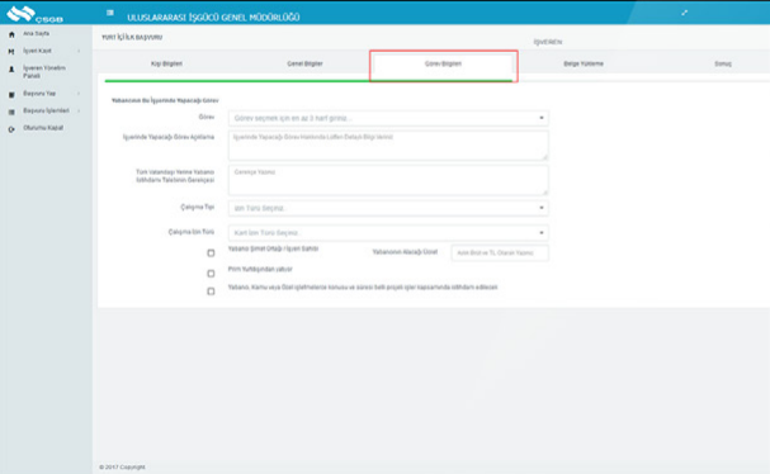Image resolution: width=770 pixels, height=474 pixels.
Task: Click the fullscreen expand icon in header
Action: pyautogui.click(x=684, y=13)
